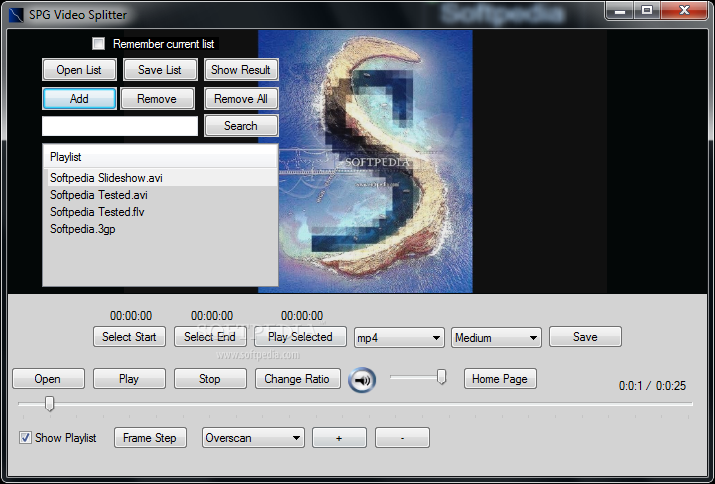Click the Playlist column header
Viewport: 715px width, 484px height.
[x=160, y=157]
